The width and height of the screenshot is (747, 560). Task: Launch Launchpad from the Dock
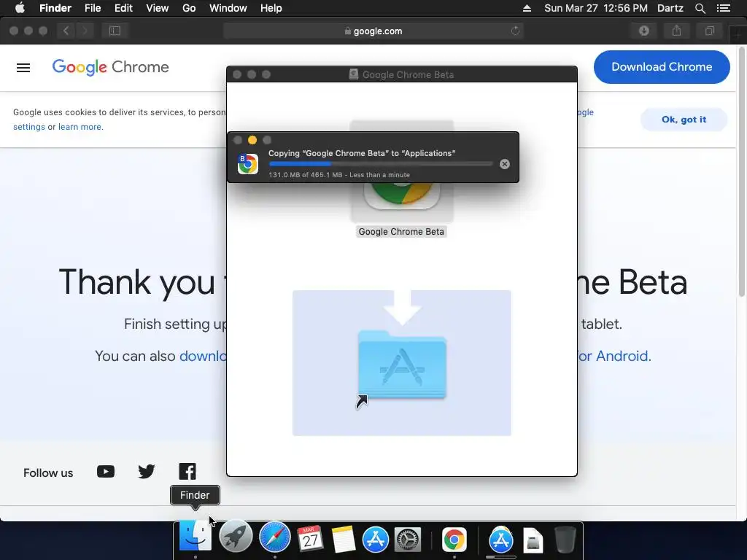point(236,537)
